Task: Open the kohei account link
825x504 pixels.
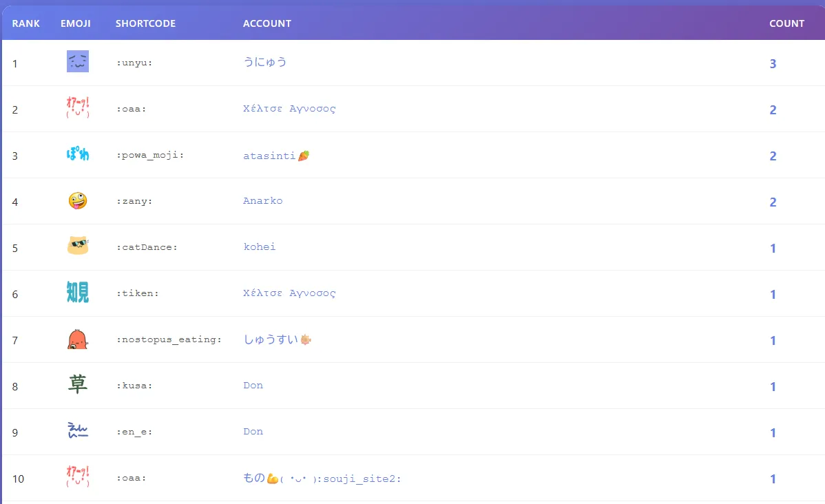Action: [x=260, y=246]
